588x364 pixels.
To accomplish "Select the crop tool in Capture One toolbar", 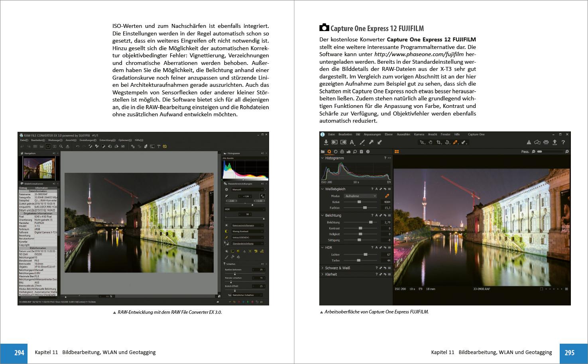I will pyautogui.click(x=439, y=142).
